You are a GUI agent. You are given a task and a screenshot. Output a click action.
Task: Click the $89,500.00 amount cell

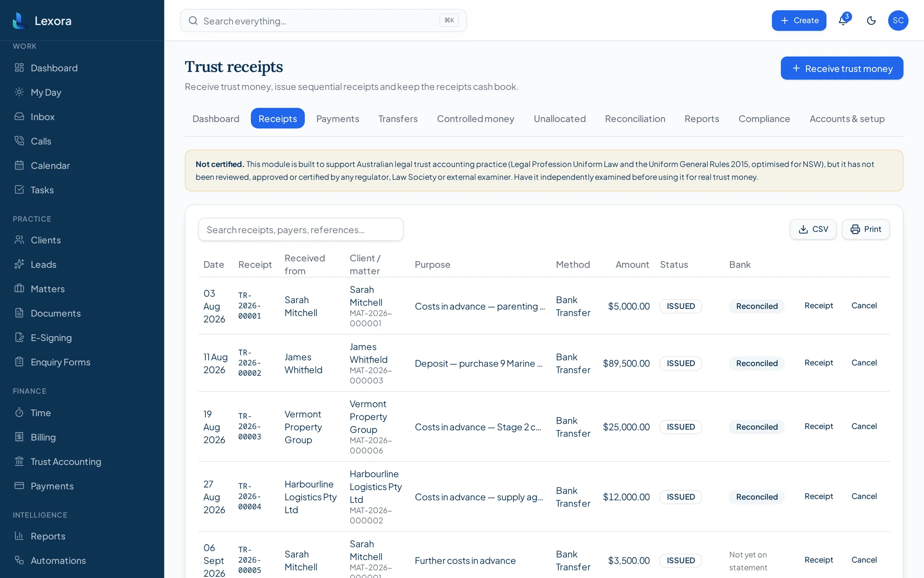click(626, 363)
